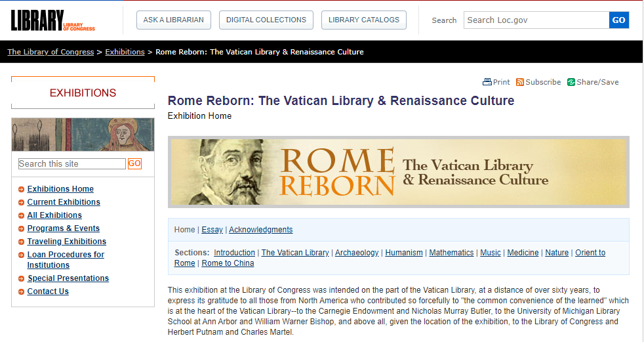The image size is (644, 342).
Task: Click the Library of Congress logo
Action: [52, 20]
